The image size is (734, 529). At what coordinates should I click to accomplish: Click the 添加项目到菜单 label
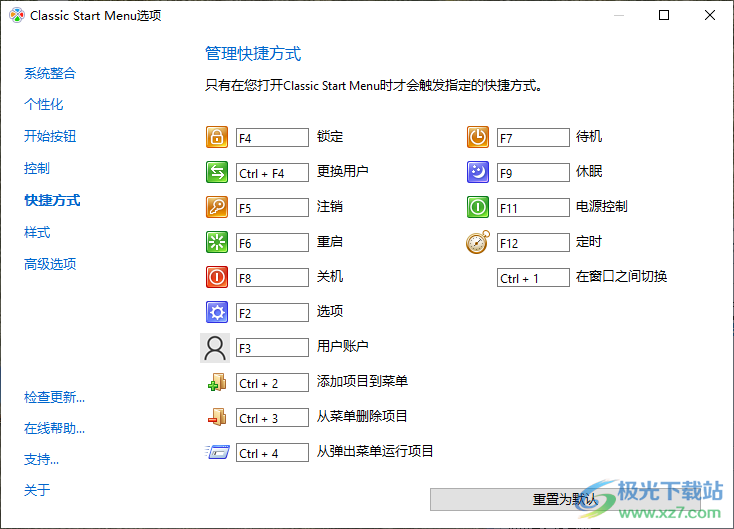point(362,381)
